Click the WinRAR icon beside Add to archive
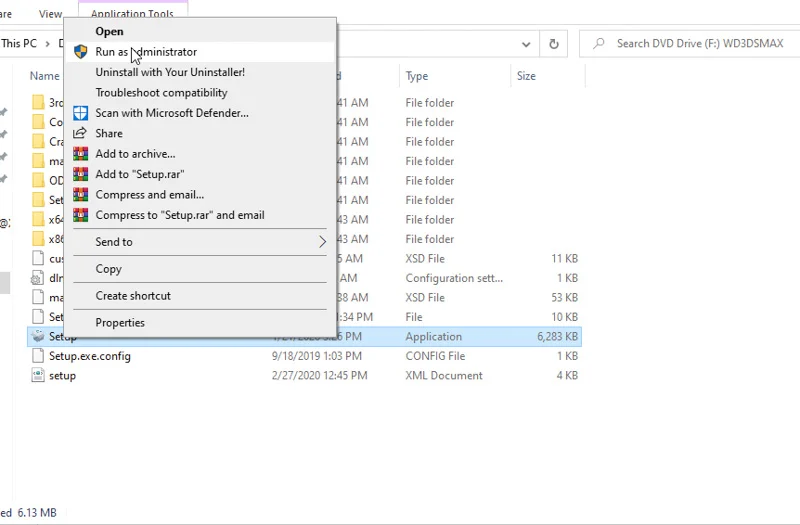800x525 pixels. pyautogui.click(x=81, y=154)
